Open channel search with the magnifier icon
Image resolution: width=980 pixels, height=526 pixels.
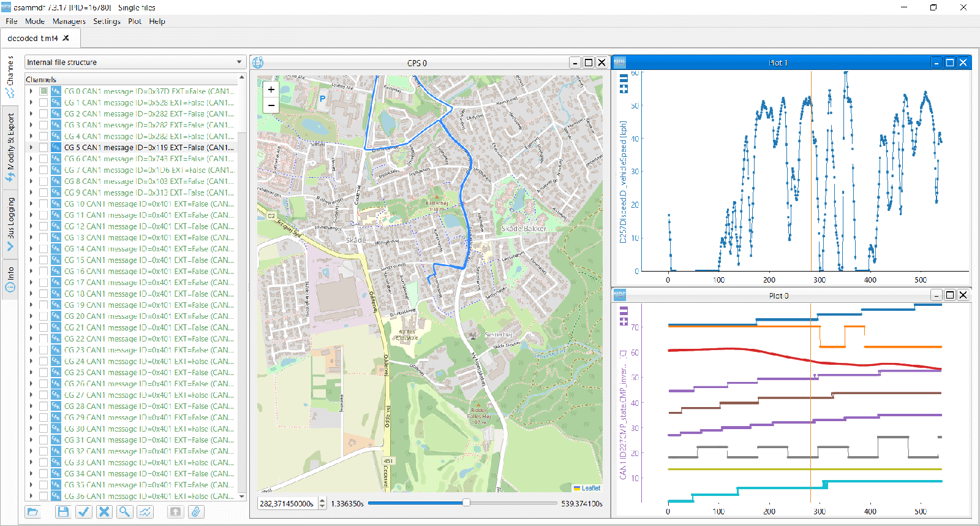tap(124, 511)
